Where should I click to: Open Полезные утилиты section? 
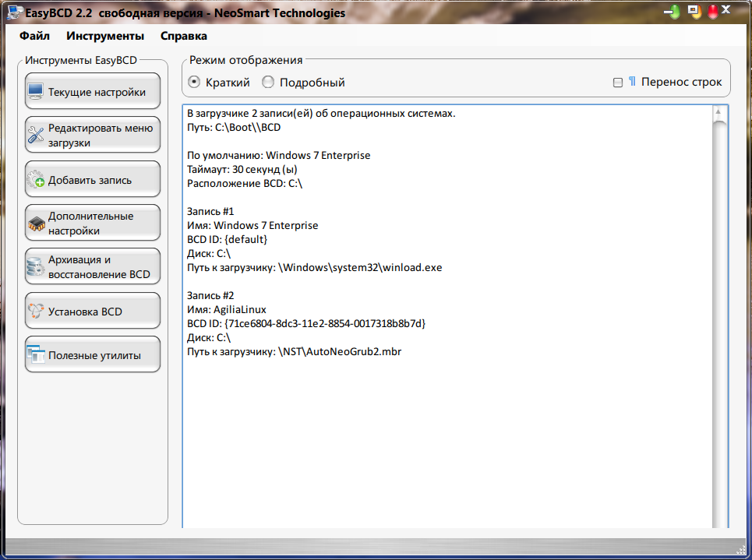[x=93, y=354]
